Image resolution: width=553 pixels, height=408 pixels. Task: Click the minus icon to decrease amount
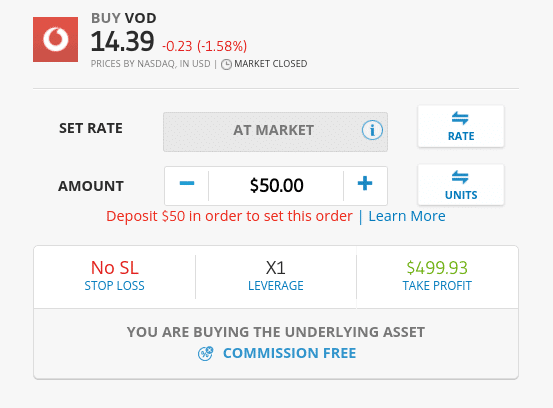tap(187, 183)
